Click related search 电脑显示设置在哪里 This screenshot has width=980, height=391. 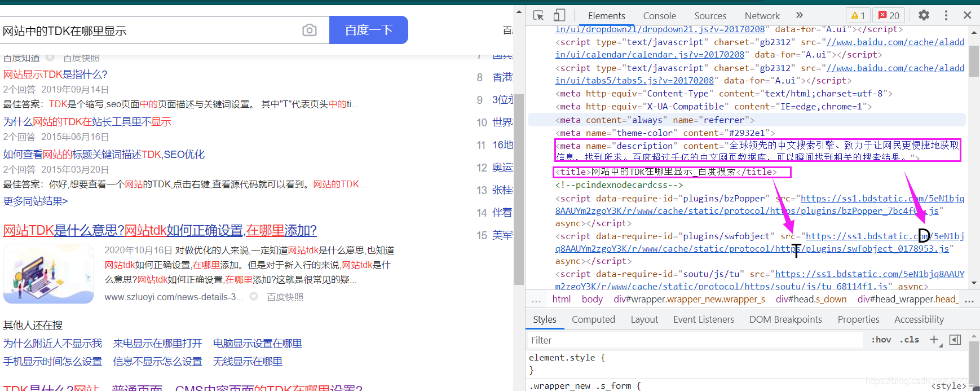click(257, 344)
